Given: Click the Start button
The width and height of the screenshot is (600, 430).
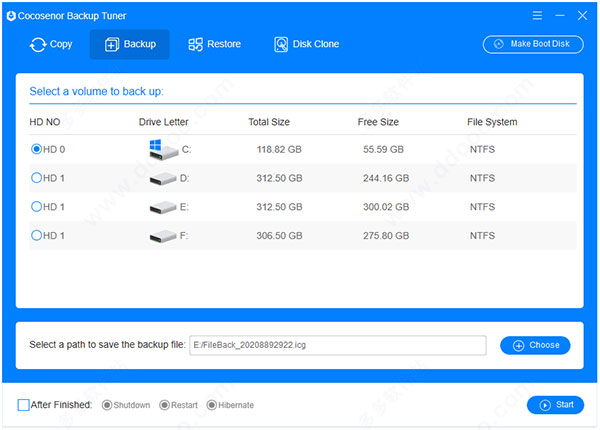Looking at the screenshot, I should (555, 405).
